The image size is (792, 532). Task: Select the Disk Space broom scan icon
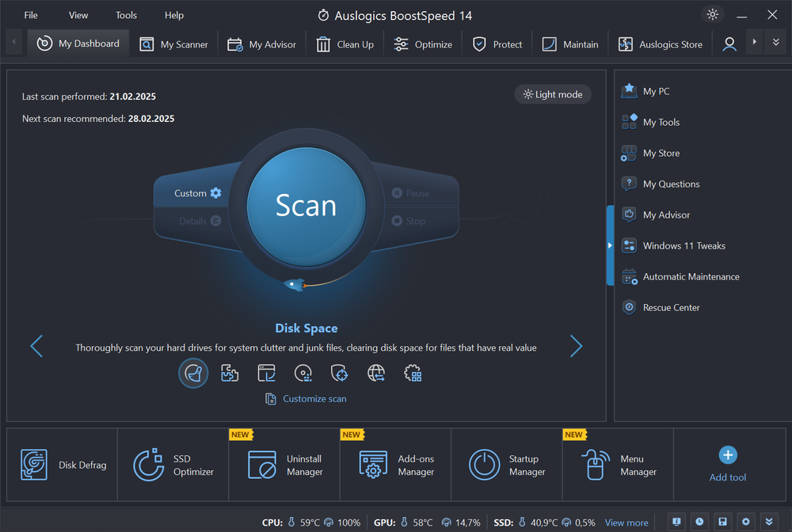pyautogui.click(x=193, y=372)
